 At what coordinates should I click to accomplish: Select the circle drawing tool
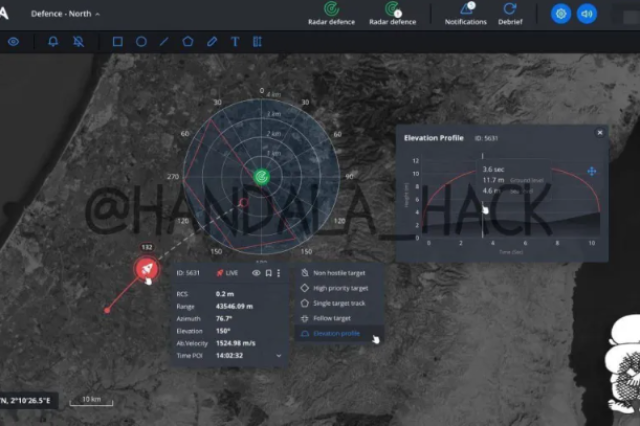pyautogui.click(x=141, y=42)
